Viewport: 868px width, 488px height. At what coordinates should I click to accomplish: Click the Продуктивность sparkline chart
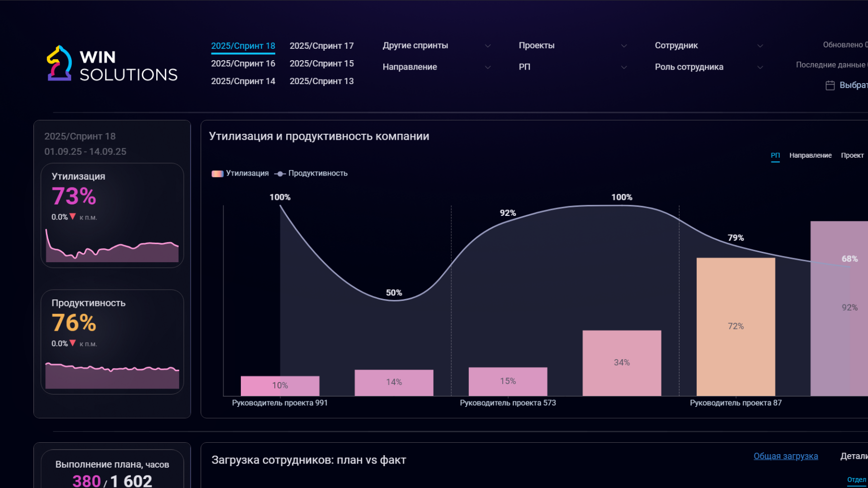coord(112,376)
